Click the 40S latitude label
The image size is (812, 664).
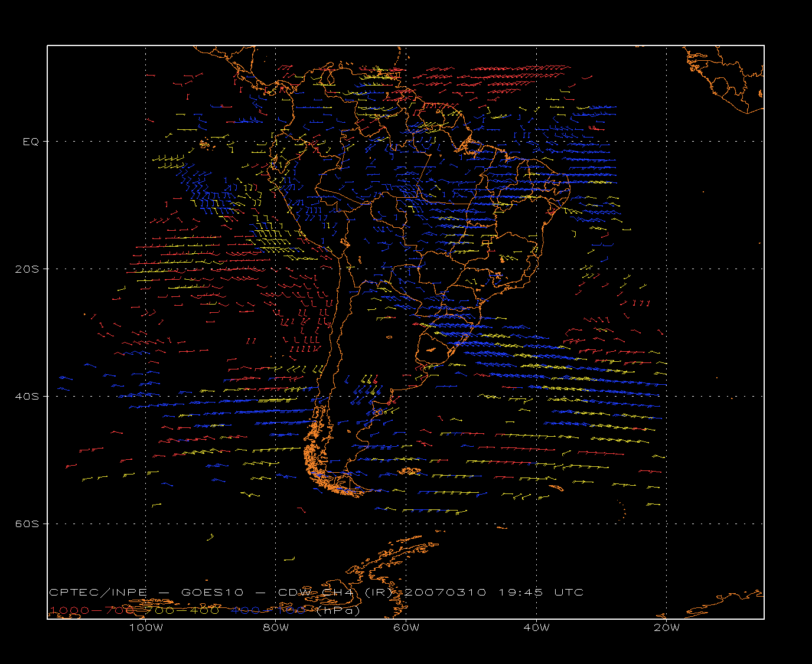[x=27, y=396]
